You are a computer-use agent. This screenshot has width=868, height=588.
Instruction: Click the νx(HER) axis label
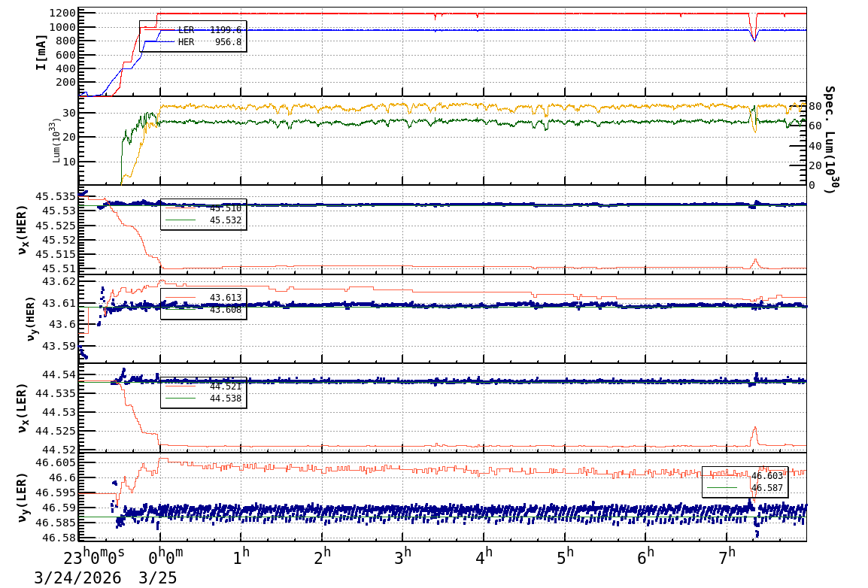coord(22,231)
